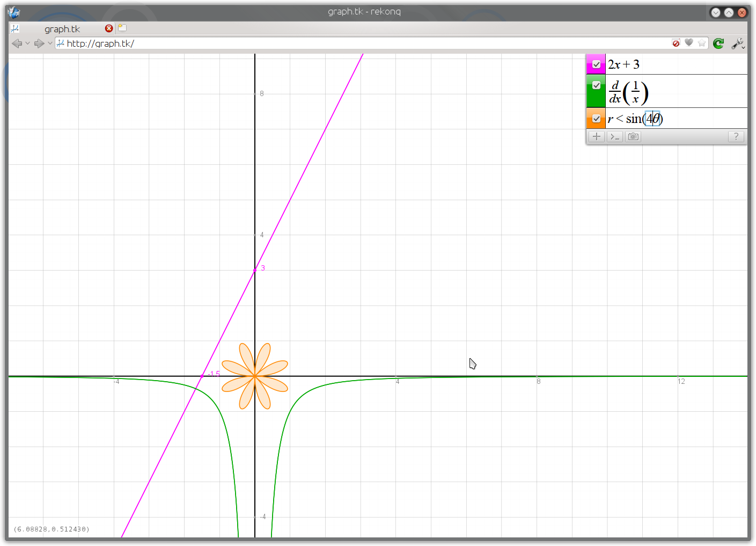756x546 pixels.
Task: Bookmark this page with the star icon
Action: point(702,43)
